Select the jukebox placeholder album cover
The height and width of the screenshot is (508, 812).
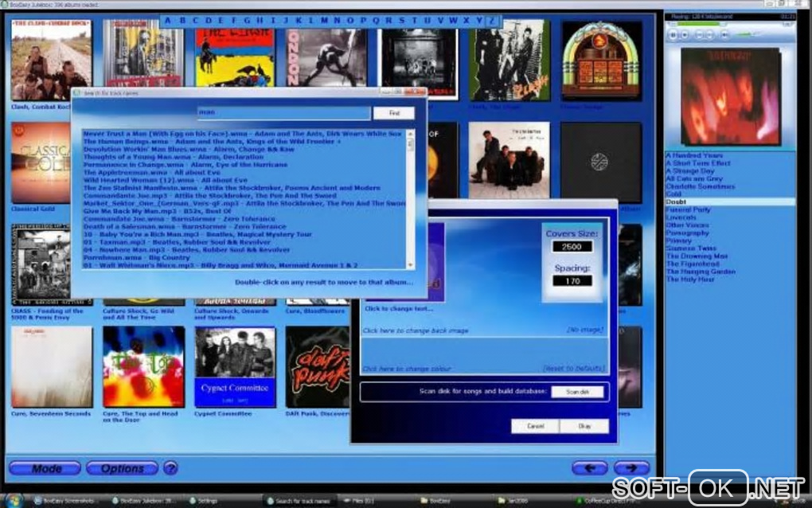(x=601, y=60)
